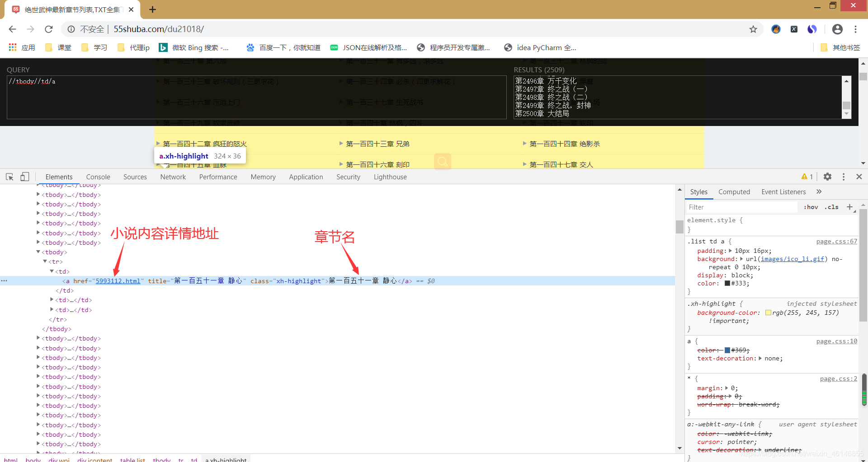Screen dimensions: 868x462
Task: Click the #333 color swatch
Action: click(x=727, y=284)
